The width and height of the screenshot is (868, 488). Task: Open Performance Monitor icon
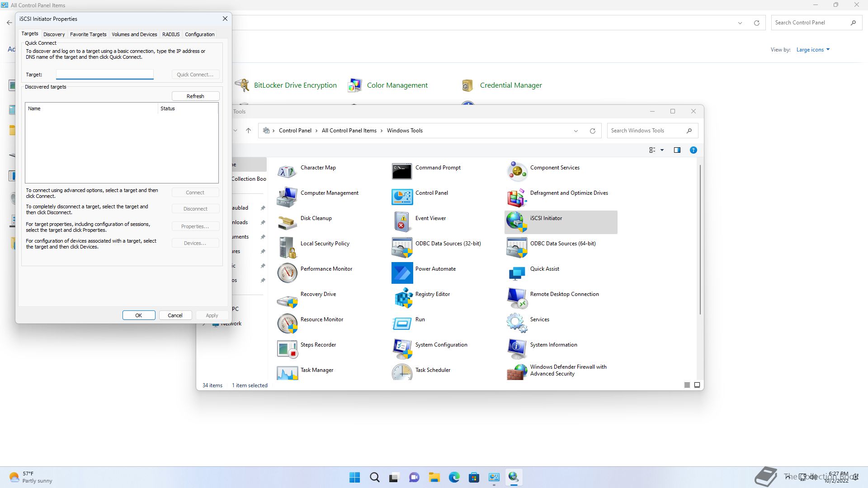[x=287, y=272]
